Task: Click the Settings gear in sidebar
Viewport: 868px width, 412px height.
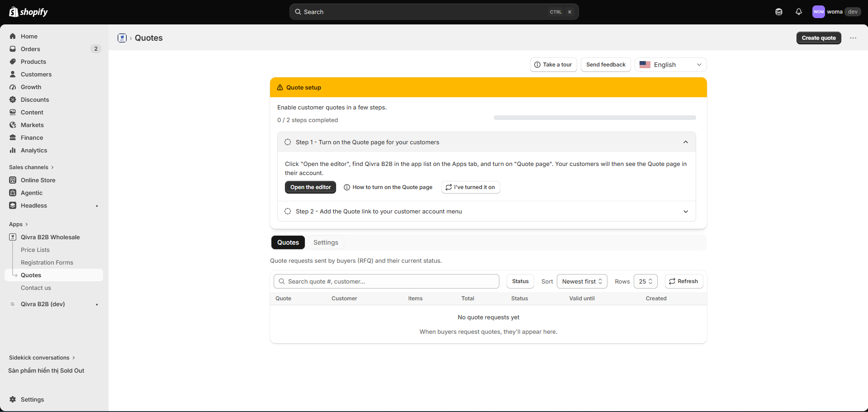Action: 13,399
